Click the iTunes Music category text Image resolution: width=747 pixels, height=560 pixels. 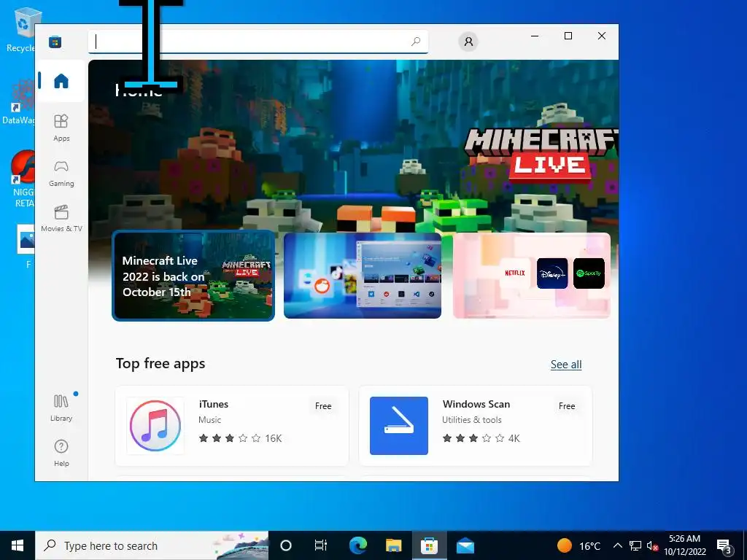coord(209,419)
